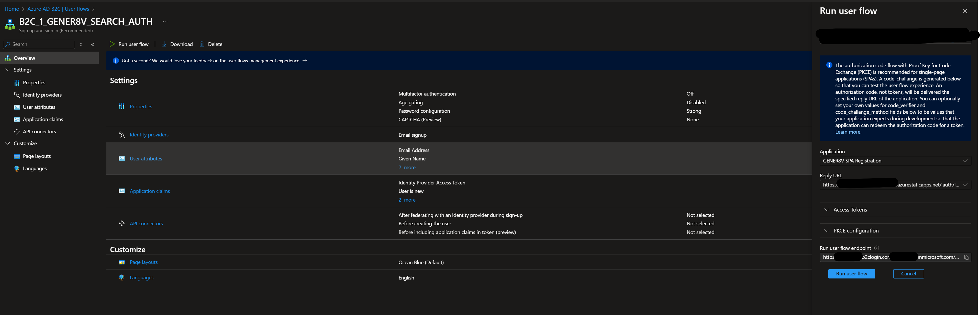Open the ellipsis more options next to title
This screenshot has height=315, width=980.
tap(165, 22)
